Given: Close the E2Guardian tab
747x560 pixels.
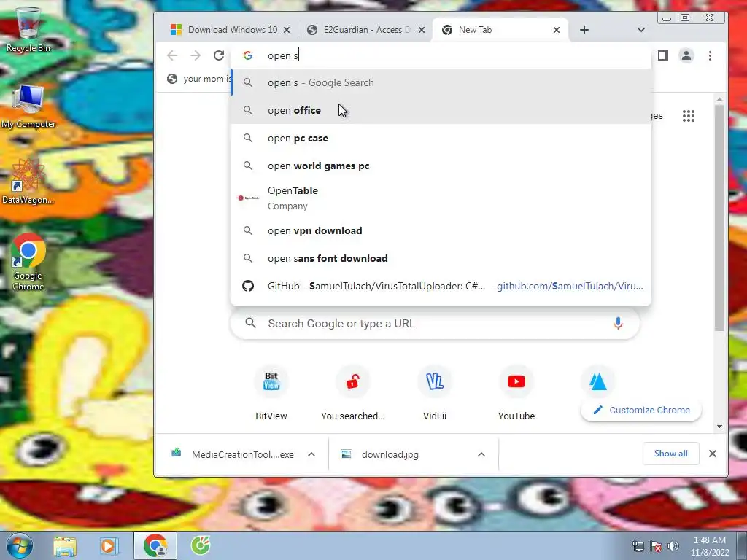Looking at the screenshot, I should [421, 30].
